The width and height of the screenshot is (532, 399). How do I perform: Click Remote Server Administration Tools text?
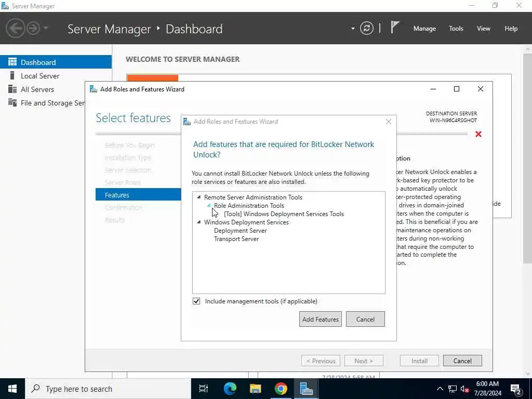pyautogui.click(x=253, y=197)
